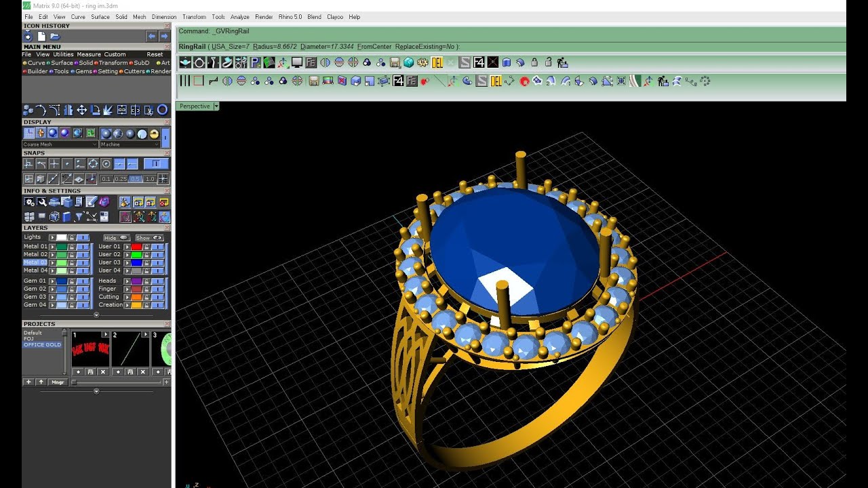Toggle the Creation layer on/off switch
The height and width of the screenshot is (488, 868).
click(x=158, y=305)
